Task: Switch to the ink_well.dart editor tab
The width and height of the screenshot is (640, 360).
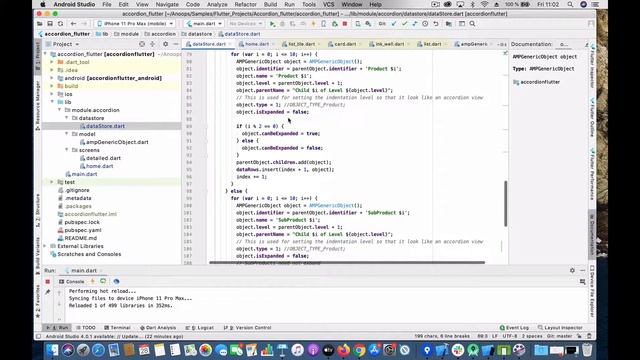Action: 389,44
